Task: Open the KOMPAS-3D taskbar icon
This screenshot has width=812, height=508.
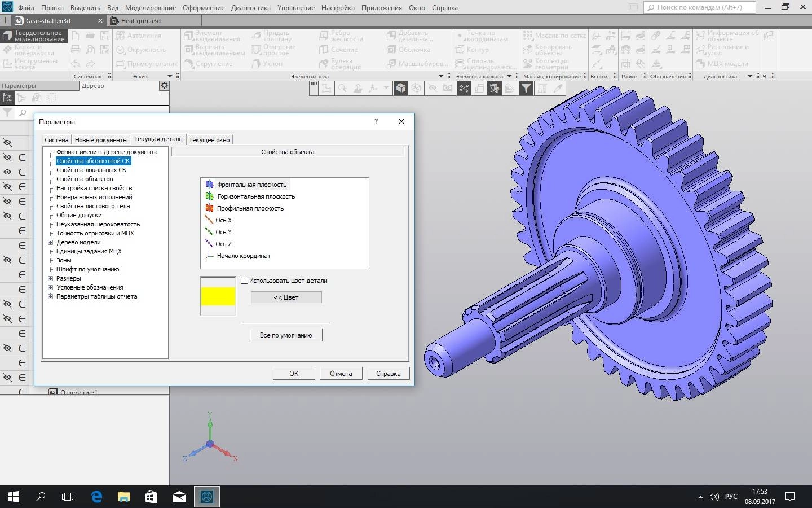Action: pos(207,497)
